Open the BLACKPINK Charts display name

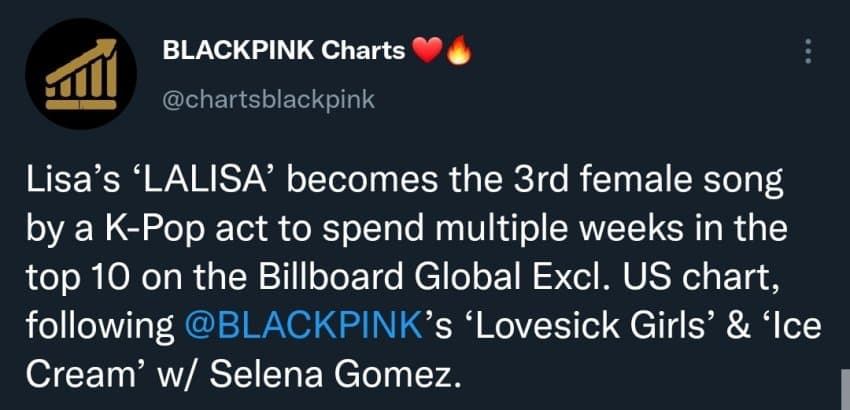(284, 51)
